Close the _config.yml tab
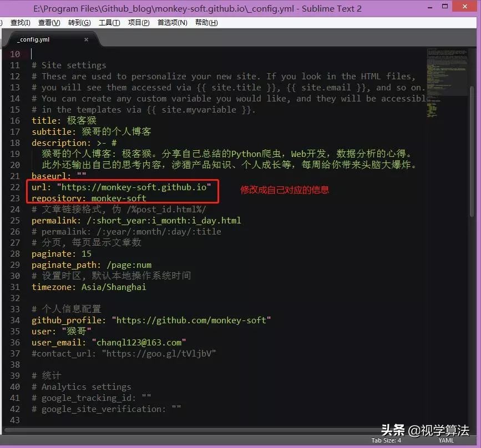Viewport: 481px width, 448px height. coord(86,40)
